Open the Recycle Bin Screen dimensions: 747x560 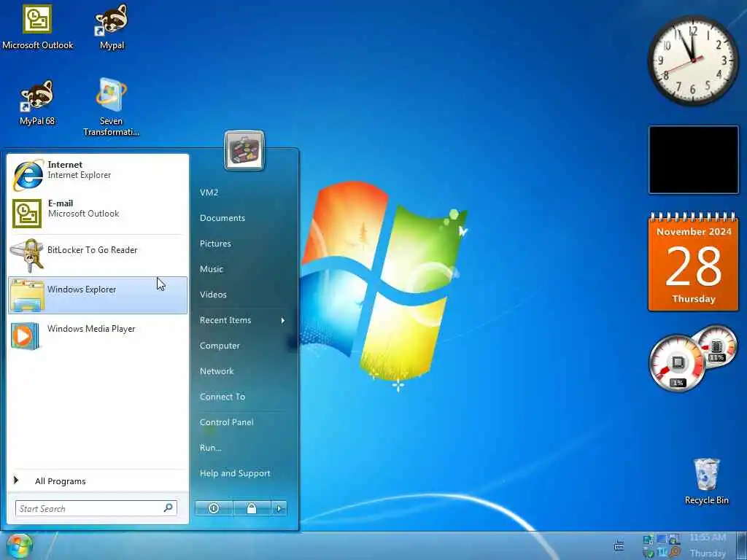click(x=706, y=481)
